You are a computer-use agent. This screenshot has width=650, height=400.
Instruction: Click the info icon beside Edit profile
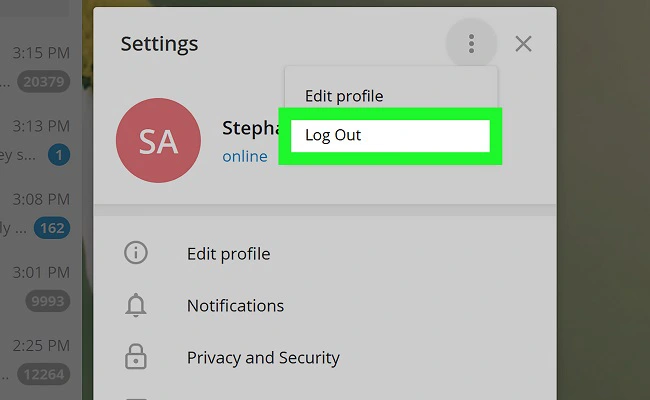point(136,253)
